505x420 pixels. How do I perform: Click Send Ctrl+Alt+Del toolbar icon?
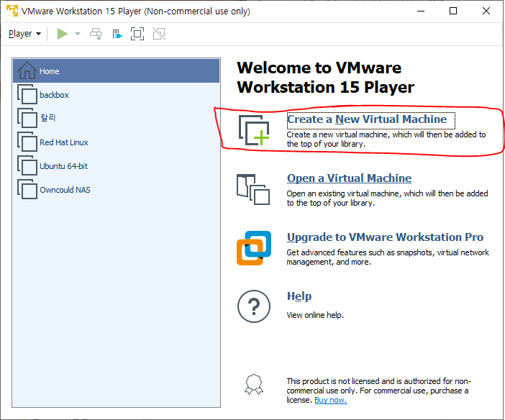click(x=96, y=34)
